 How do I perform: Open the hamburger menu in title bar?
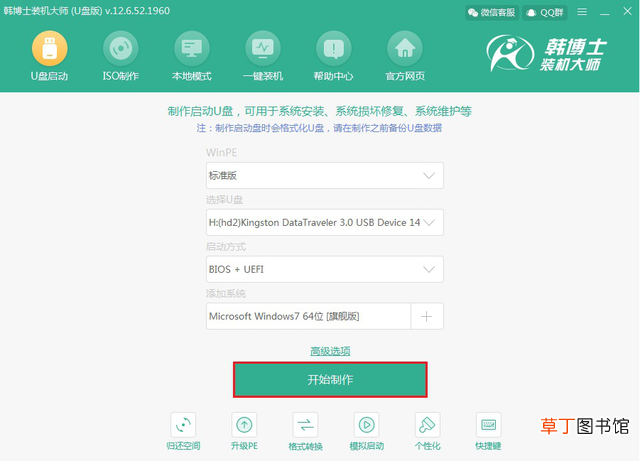pos(582,12)
